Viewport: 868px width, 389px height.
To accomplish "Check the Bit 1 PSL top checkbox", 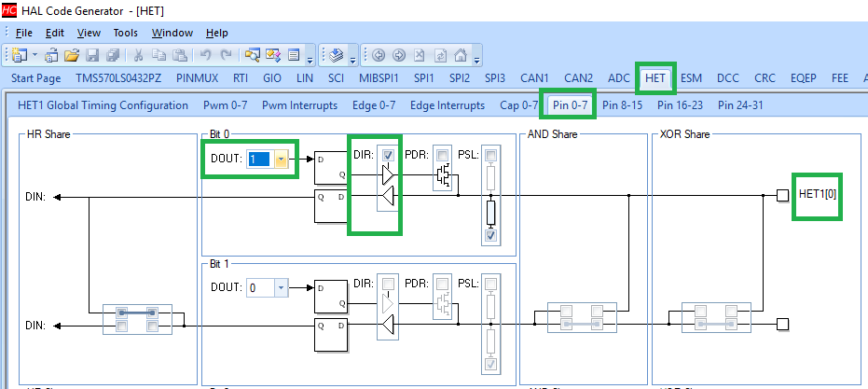I will pyautogui.click(x=490, y=284).
